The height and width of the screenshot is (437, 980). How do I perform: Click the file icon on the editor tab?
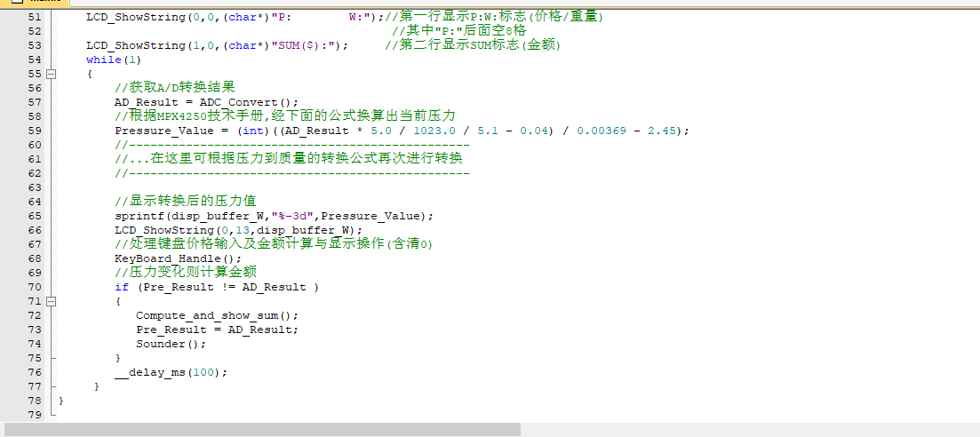[16, 3]
